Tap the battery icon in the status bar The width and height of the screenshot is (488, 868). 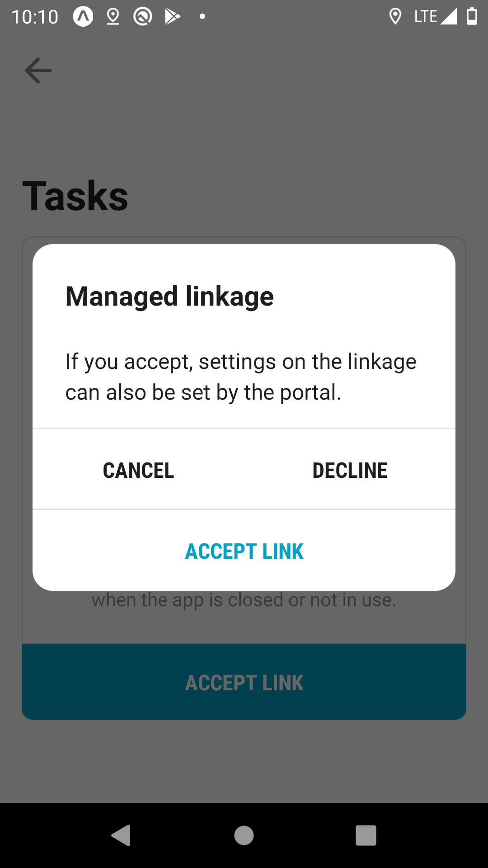click(x=472, y=16)
